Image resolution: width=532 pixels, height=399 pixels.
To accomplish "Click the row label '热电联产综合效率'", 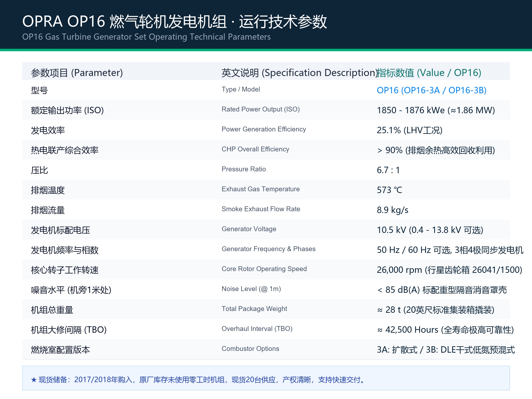I will coord(65,150).
